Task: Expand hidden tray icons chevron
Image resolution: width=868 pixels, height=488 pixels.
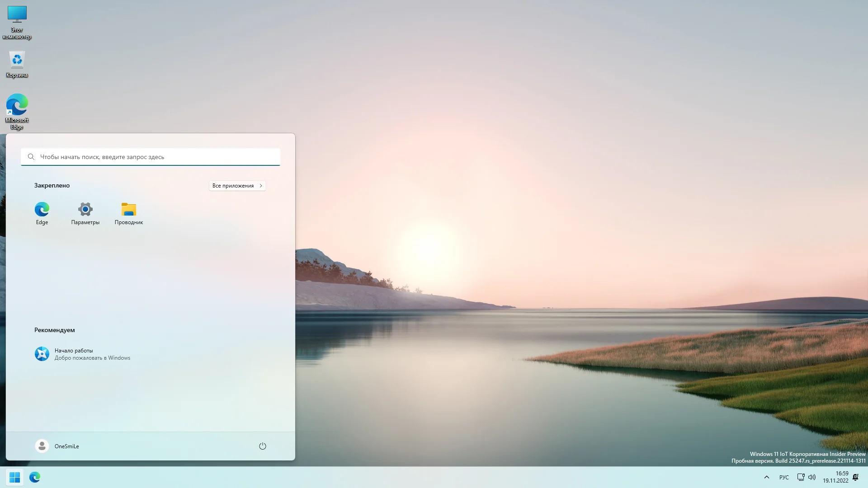Action: pyautogui.click(x=767, y=477)
